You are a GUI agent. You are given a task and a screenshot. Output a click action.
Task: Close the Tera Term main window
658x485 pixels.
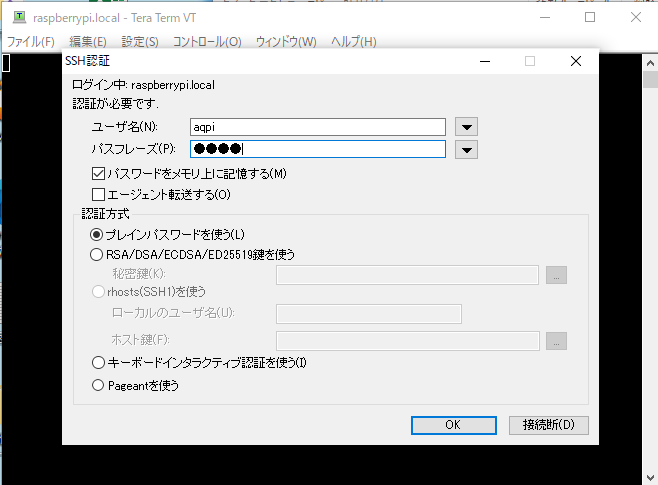[636, 17]
